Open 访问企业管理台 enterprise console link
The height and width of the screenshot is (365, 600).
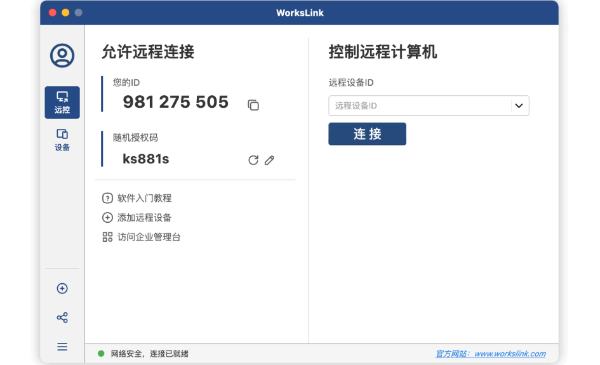149,237
